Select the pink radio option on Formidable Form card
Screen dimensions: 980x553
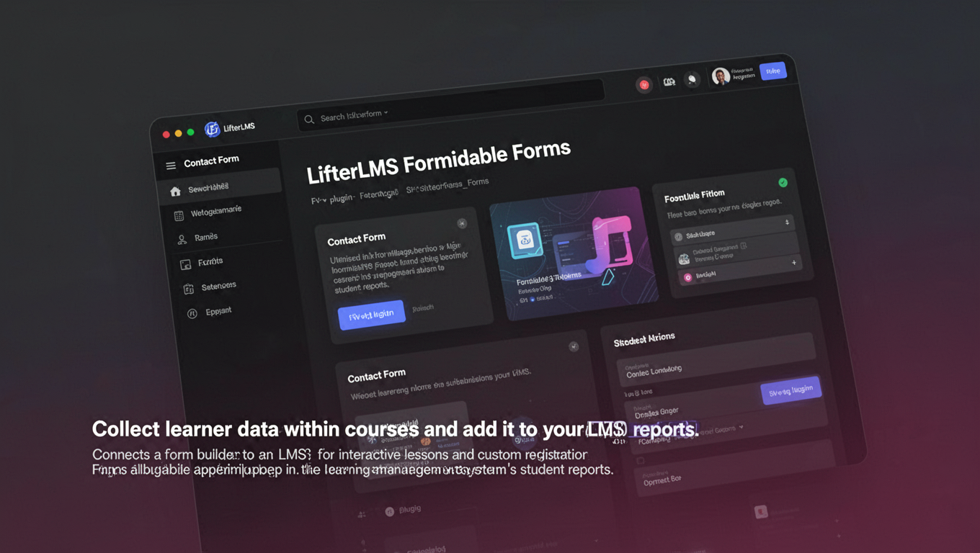pos(689,275)
